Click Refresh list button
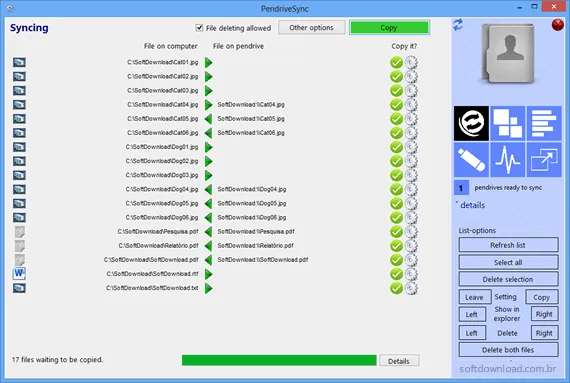The image size is (570, 383). click(x=508, y=245)
